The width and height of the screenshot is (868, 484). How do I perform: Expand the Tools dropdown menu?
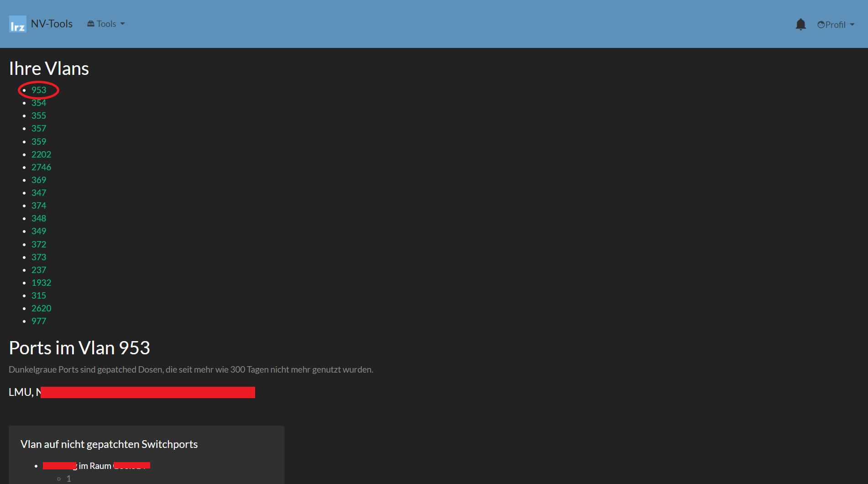pyautogui.click(x=106, y=24)
